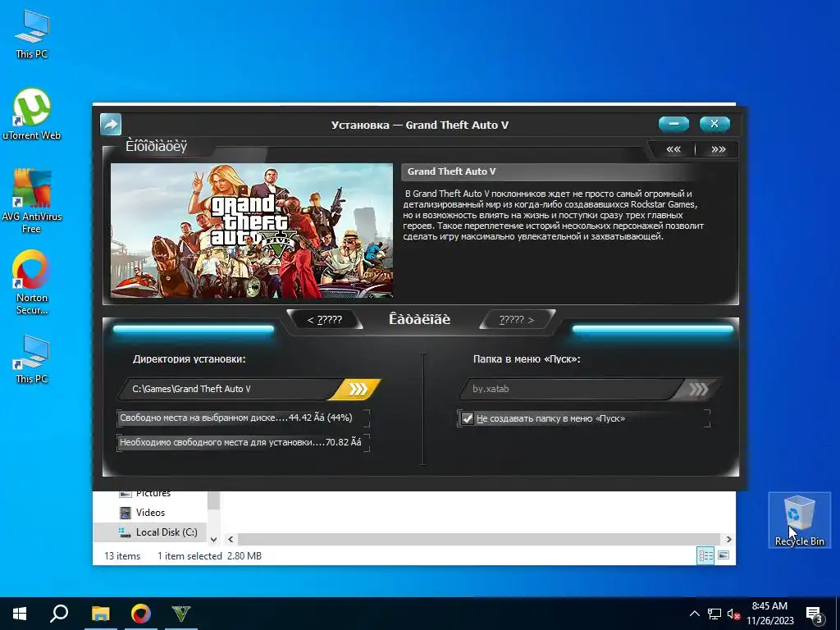Open the This PC shortcut below Norton
The height and width of the screenshot is (630, 840).
click(32, 359)
